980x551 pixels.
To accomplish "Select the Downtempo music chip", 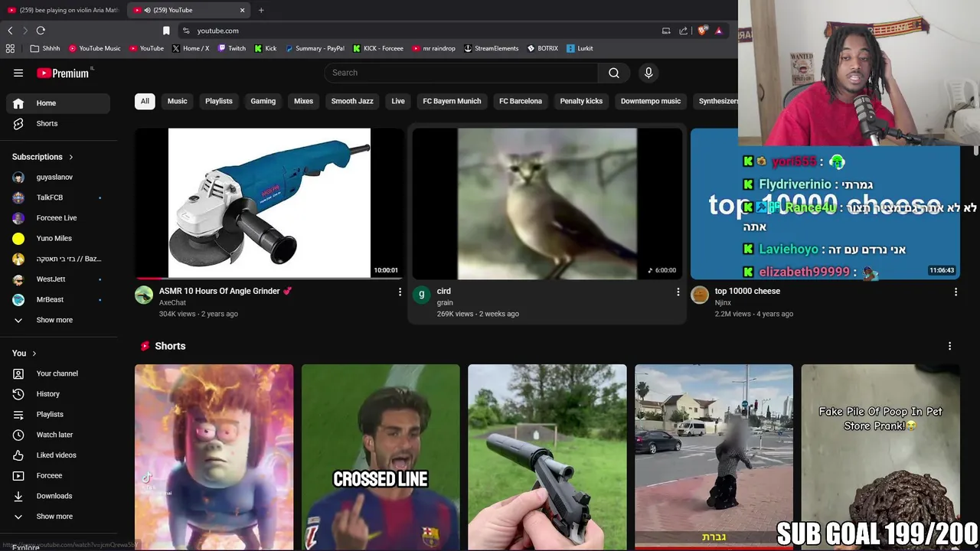I will [651, 101].
